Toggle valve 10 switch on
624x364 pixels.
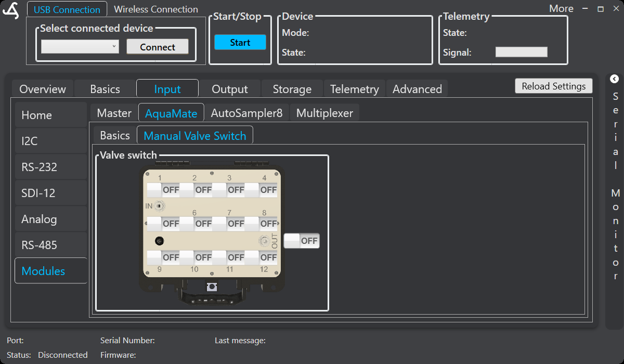pyautogui.click(x=196, y=257)
